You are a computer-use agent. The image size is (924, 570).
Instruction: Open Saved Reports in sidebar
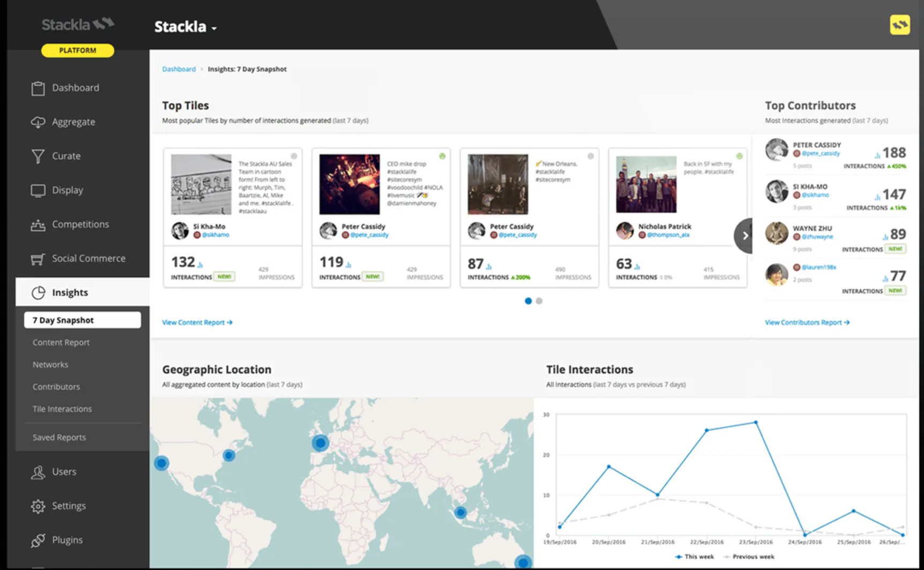click(x=59, y=438)
